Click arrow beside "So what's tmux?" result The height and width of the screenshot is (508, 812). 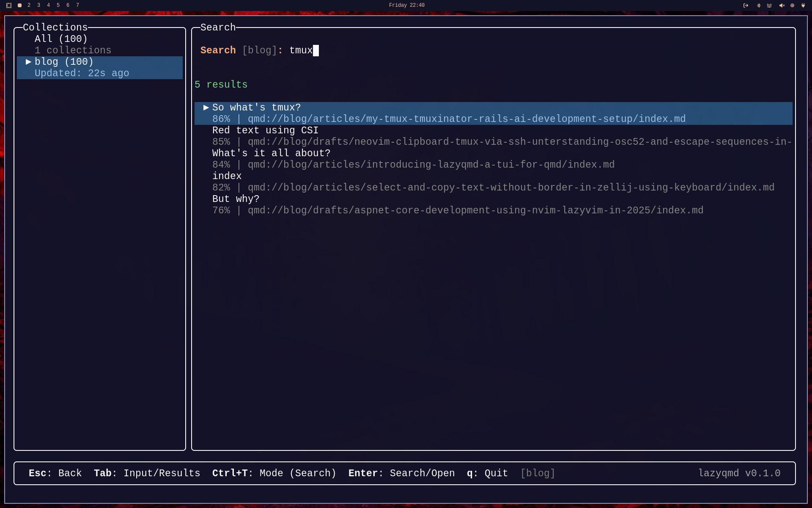click(x=206, y=108)
